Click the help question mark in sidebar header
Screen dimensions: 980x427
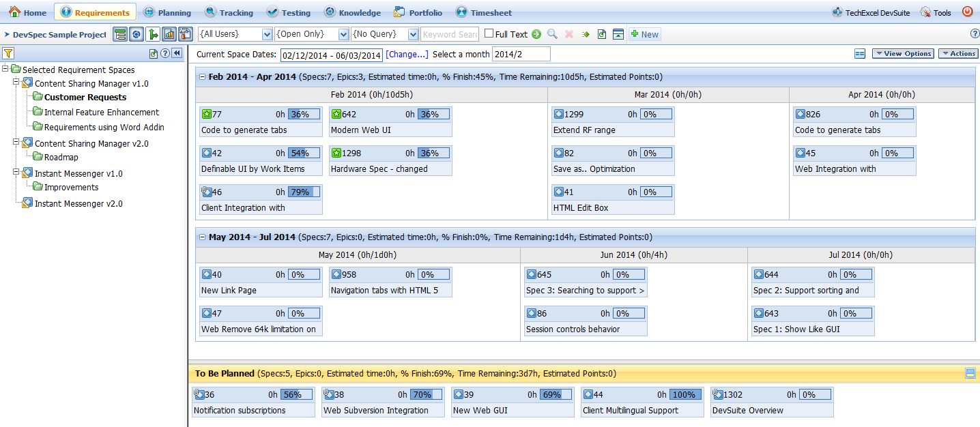[165, 53]
